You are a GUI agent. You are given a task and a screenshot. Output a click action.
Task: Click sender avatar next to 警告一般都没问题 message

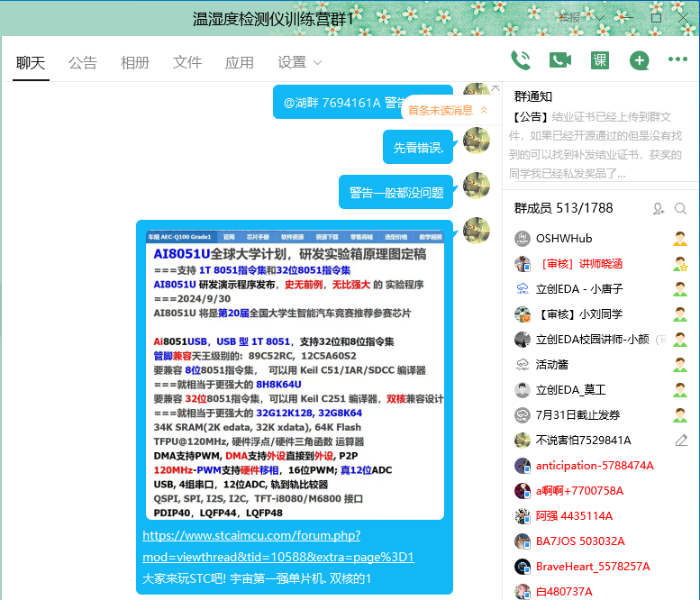(477, 186)
